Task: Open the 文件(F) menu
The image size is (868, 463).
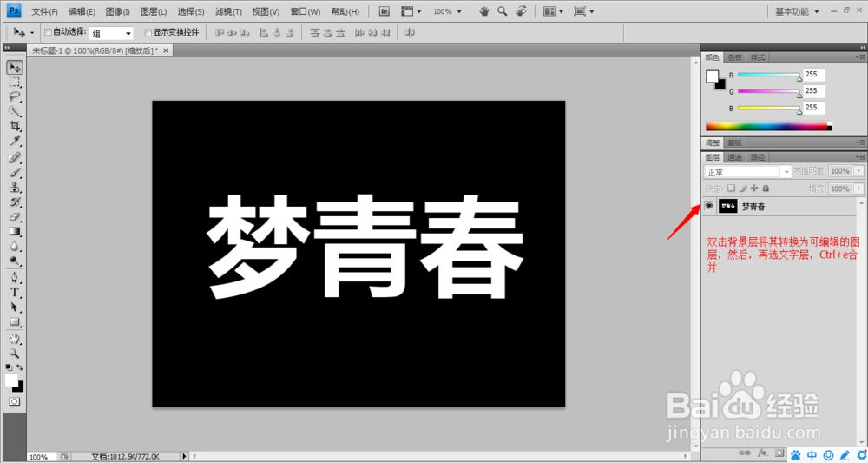Action: coord(44,11)
